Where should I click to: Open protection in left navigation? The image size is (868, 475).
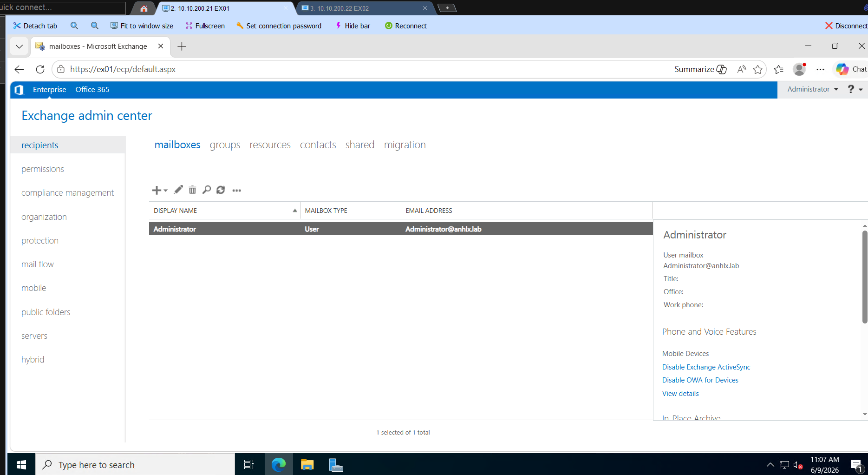pos(40,241)
